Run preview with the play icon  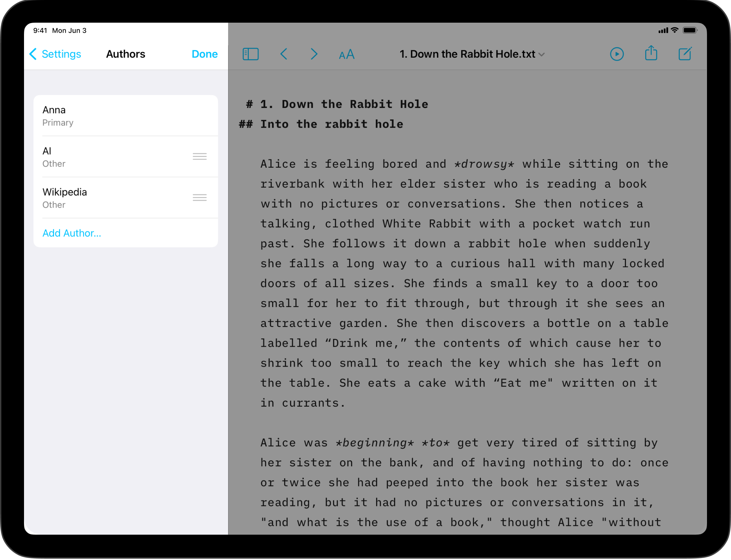click(x=617, y=54)
